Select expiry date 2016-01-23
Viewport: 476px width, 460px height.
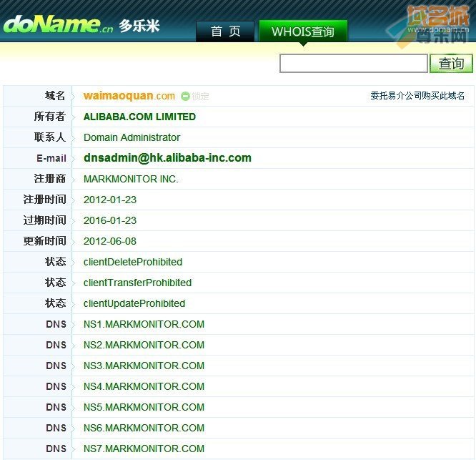(110, 220)
